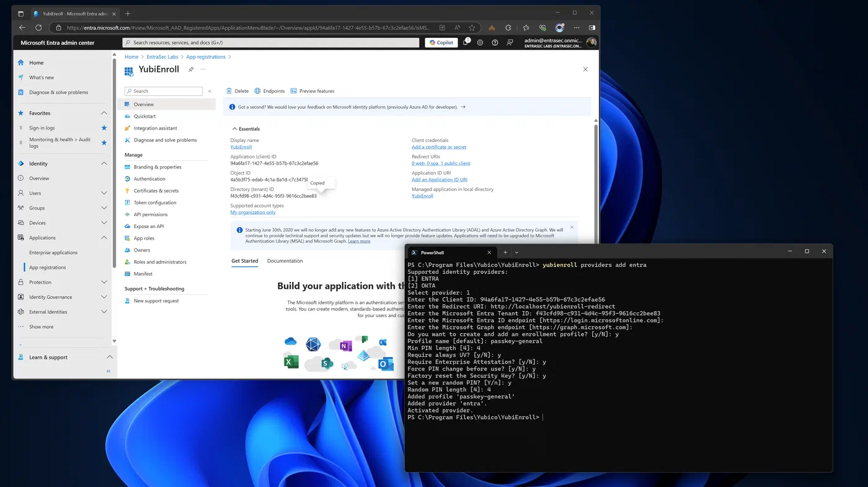Screen dimensions: 868x487
Task: Expand the Users section chevron
Action: click(x=104, y=193)
